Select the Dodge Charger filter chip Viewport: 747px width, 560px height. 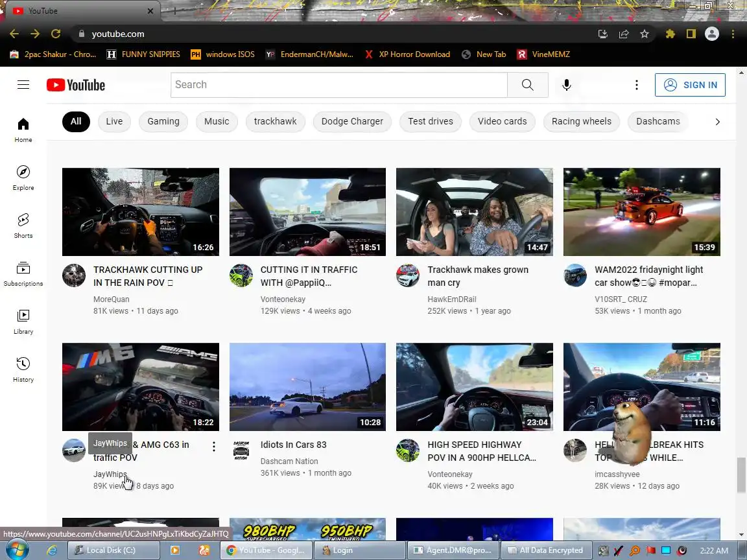point(352,121)
